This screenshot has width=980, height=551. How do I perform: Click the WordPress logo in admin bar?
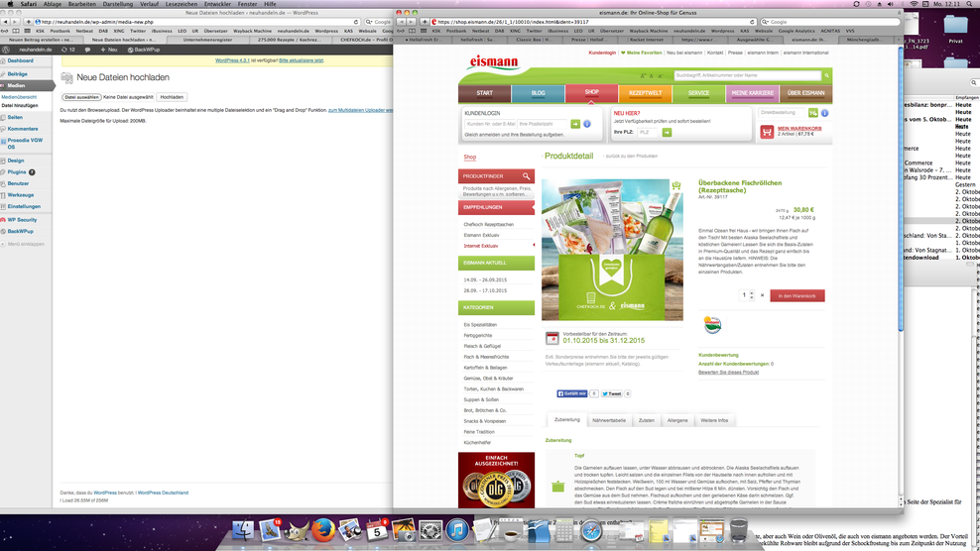click(6, 50)
